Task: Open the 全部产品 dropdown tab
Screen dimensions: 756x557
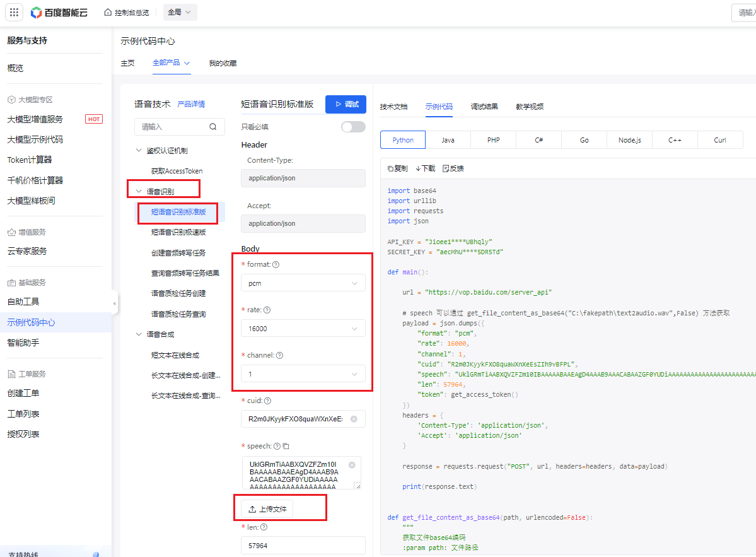Action: click(x=171, y=62)
